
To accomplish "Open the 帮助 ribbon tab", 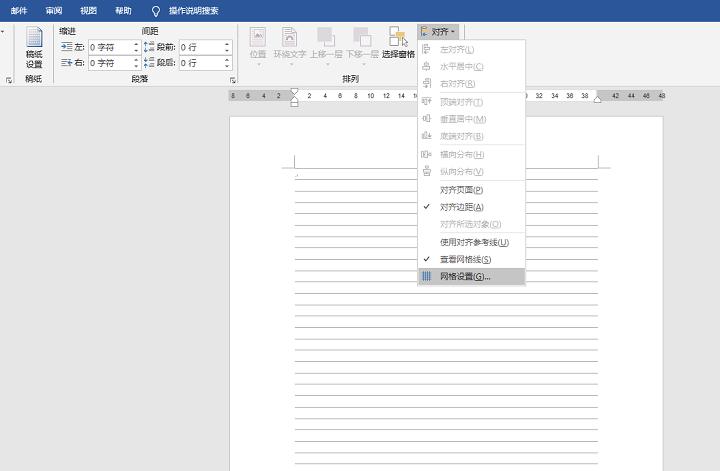I will tap(123, 11).
